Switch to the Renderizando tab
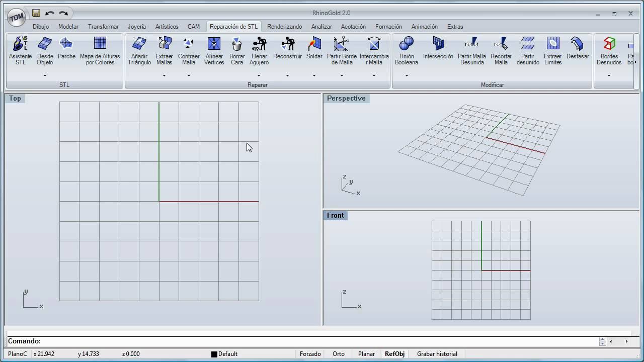The height and width of the screenshot is (362, 644). coord(285,27)
